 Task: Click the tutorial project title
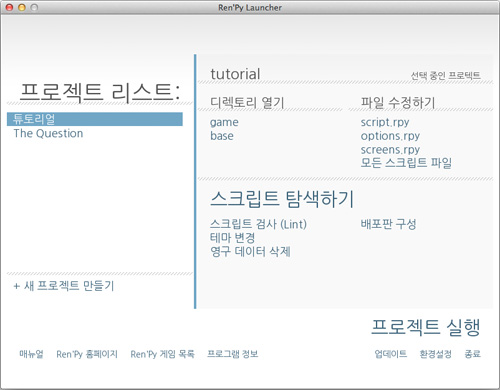click(x=235, y=74)
